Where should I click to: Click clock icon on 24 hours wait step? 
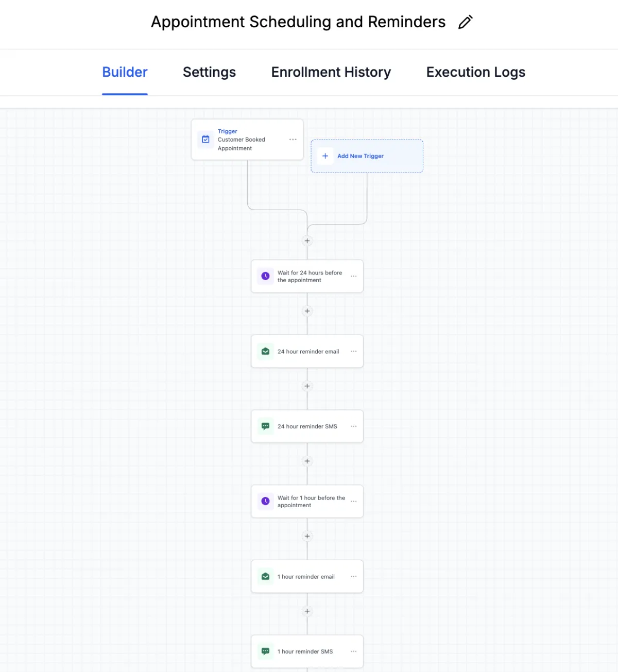(265, 276)
